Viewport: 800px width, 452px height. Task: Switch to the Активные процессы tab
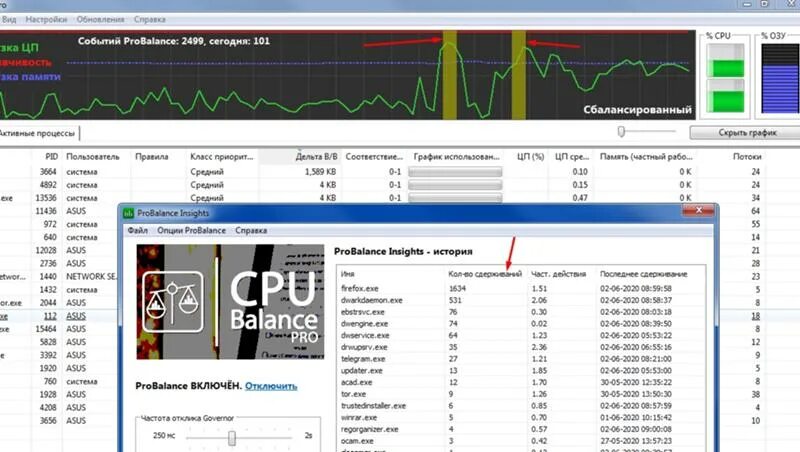[37, 133]
